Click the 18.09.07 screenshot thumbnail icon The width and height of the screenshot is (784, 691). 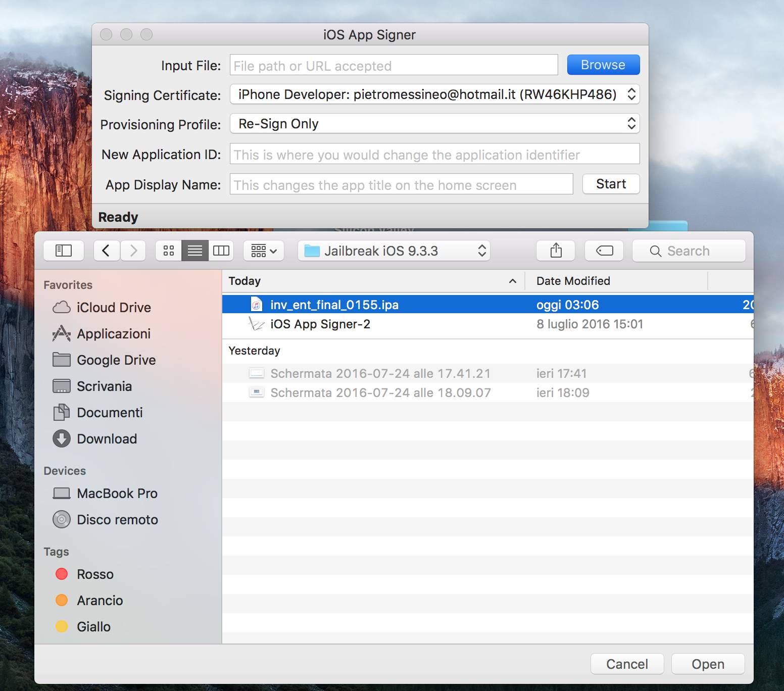257,392
